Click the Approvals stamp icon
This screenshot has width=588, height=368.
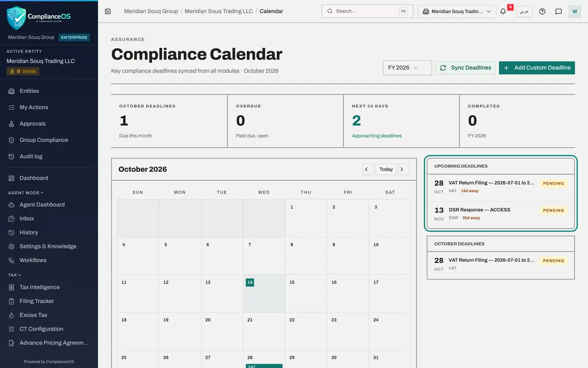point(11,124)
